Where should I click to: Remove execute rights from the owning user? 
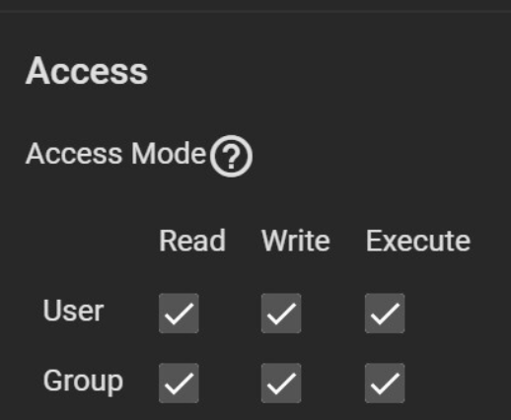pyautogui.click(x=385, y=314)
